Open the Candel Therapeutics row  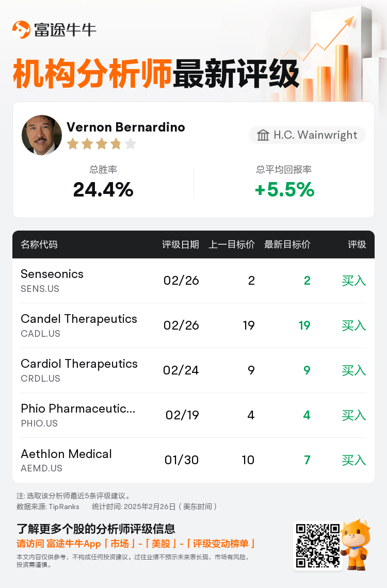coord(193,325)
